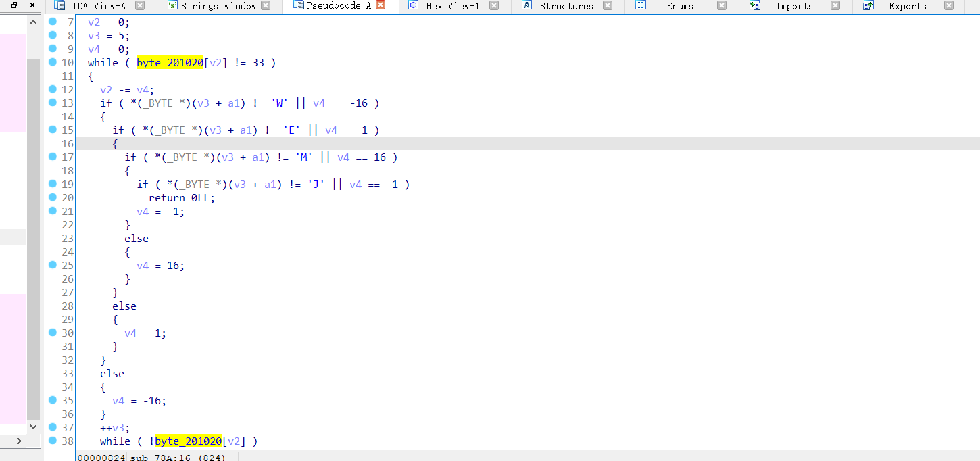Close the IDA View-A tab

[x=139, y=6]
